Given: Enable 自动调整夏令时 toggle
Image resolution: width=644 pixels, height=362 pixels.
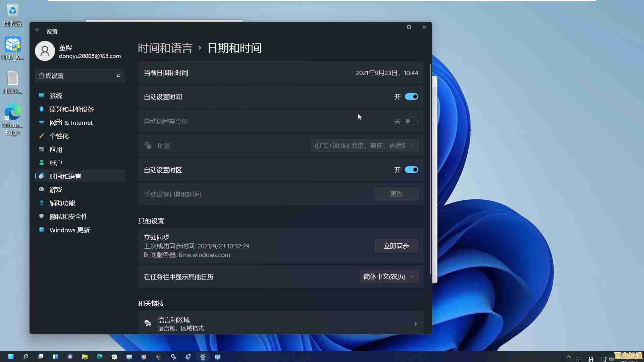Looking at the screenshot, I should (x=411, y=121).
